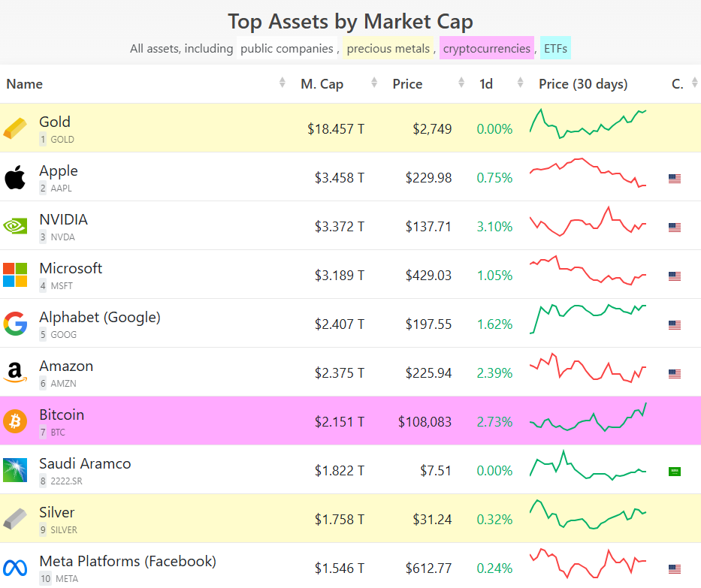Open the Meta Platforms (Facebook) link

128,561
